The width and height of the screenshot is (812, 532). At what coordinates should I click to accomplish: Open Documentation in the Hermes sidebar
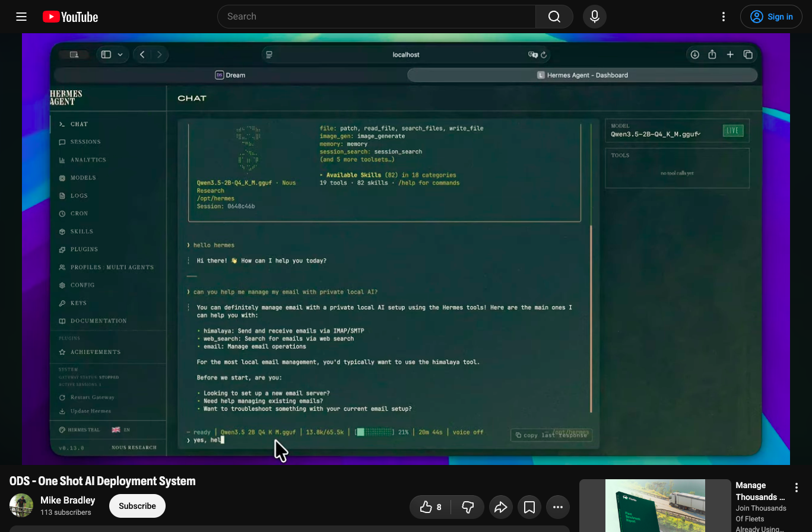click(x=99, y=321)
